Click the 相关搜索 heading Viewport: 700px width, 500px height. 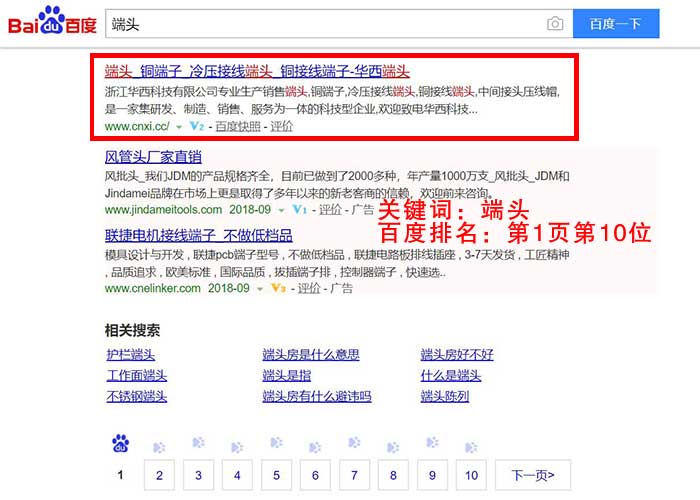click(x=132, y=330)
